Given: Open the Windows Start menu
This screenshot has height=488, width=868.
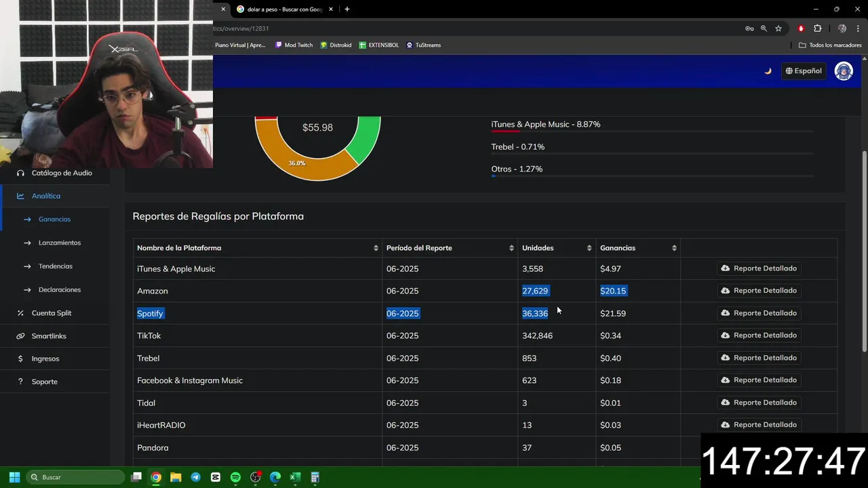Looking at the screenshot, I should 14,477.
